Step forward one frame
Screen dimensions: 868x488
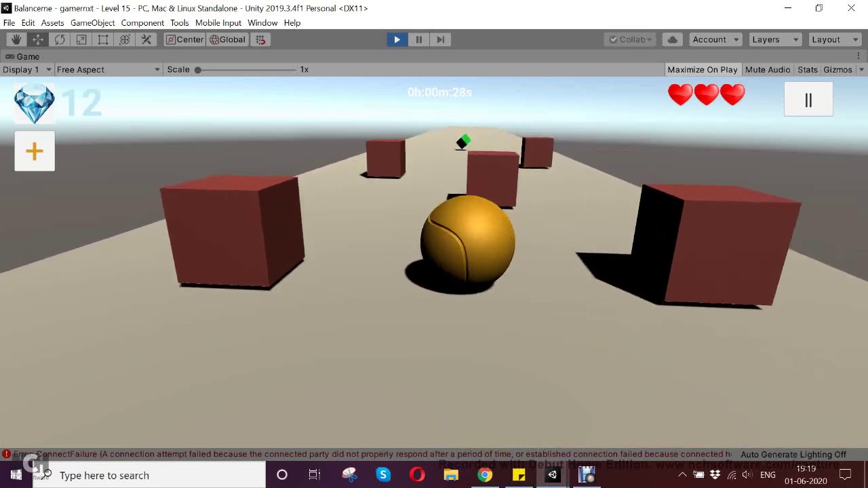click(440, 39)
